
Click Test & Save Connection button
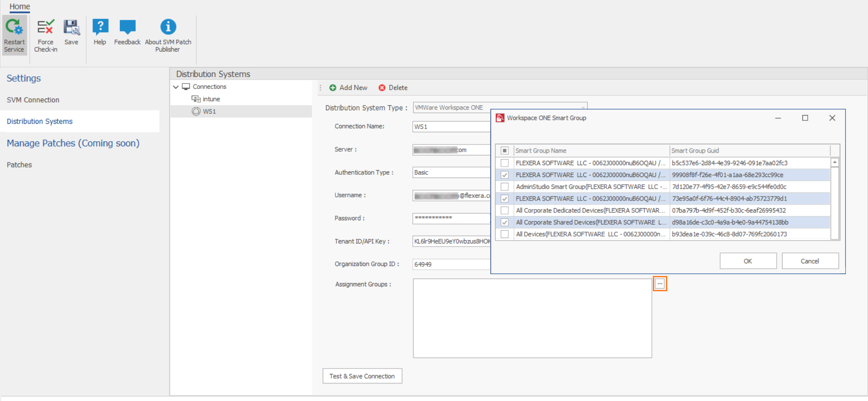362,376
